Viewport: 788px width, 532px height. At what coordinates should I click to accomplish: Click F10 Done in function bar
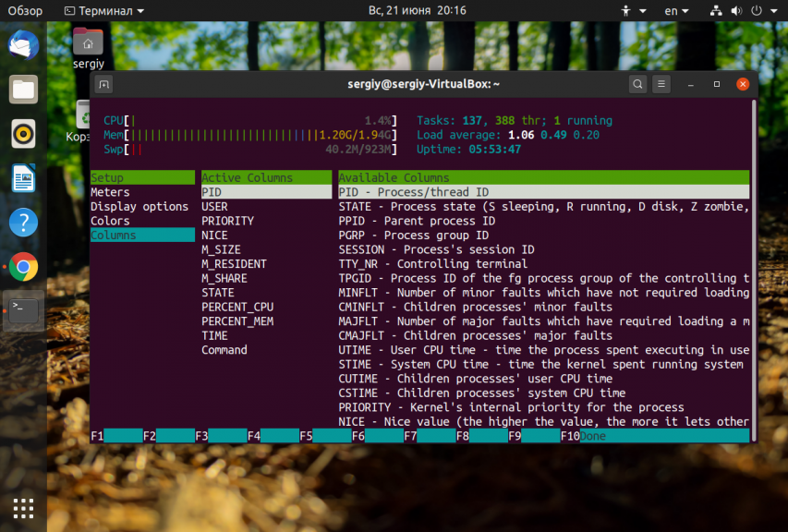(583, 436)
